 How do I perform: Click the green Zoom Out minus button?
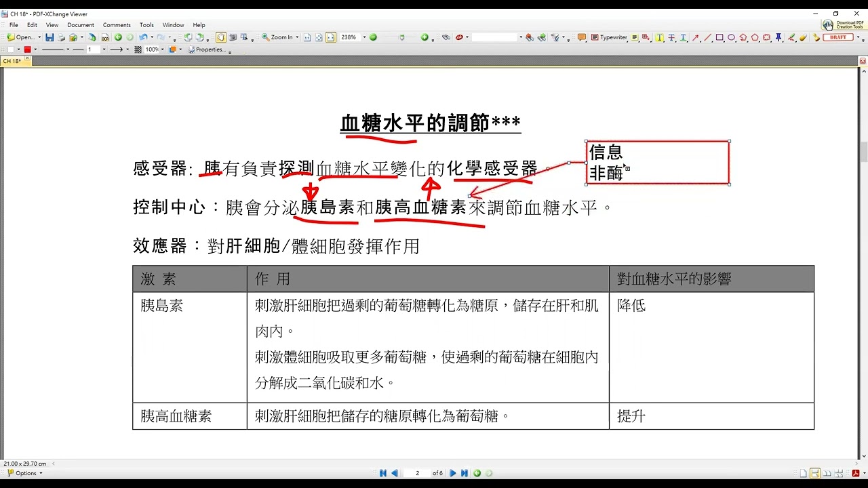tap(373, 37)
